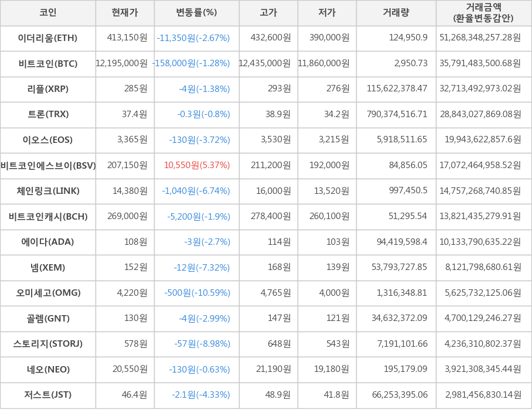This screenshot has width=532, height=410.
Task: Open the 비트코인캐시(BCH) coin name
Action: coord(48,217)
